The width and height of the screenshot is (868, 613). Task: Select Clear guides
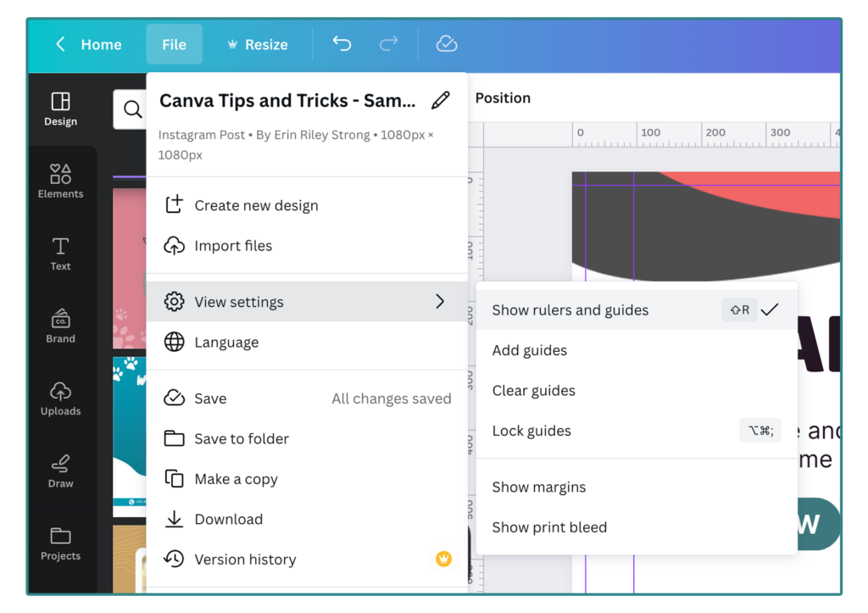(x=637, y=390)
